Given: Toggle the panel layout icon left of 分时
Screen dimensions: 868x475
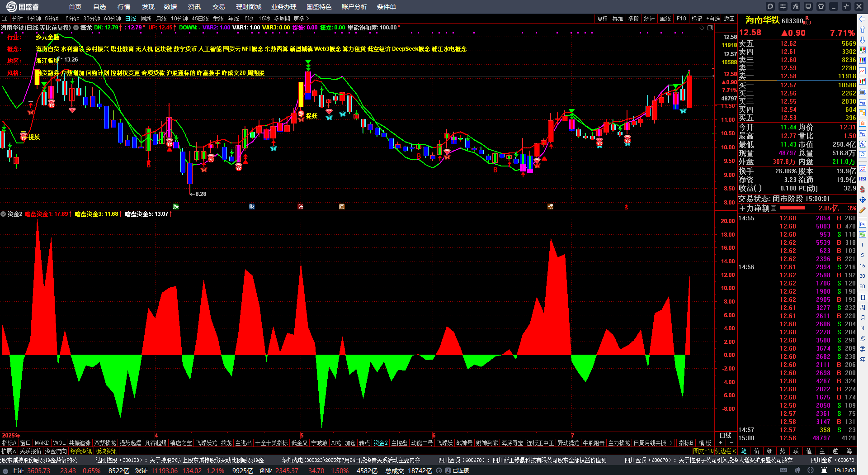Looking at the screenshot, I should (5, 19).
